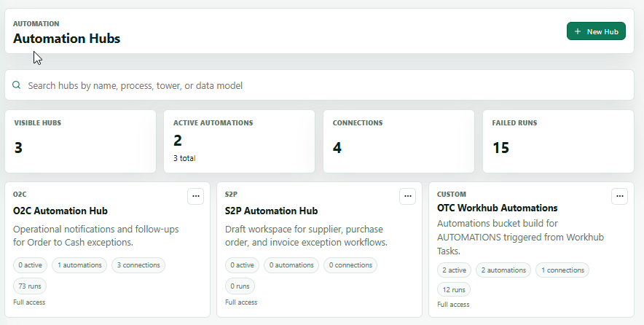Click the '0 automations' chip
Screen dimensions: 644x325
(291, 265)
